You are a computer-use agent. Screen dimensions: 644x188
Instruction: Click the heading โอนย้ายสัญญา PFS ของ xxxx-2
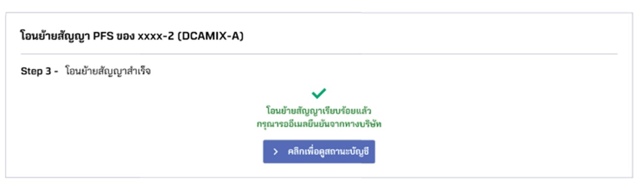[132, 36]
